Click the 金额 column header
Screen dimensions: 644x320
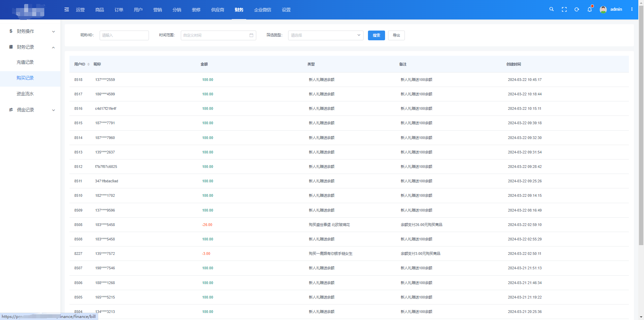pos(204,64)
